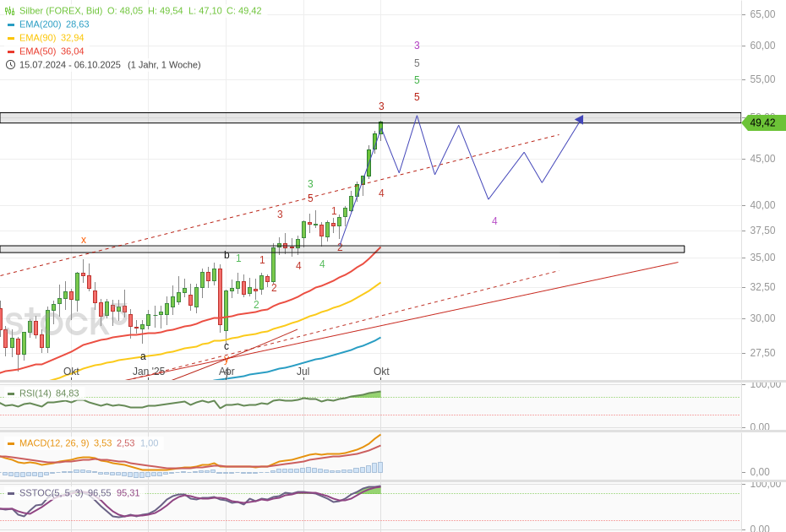
Task: Click the orange MACD legend marker
Action: point(11,443)
